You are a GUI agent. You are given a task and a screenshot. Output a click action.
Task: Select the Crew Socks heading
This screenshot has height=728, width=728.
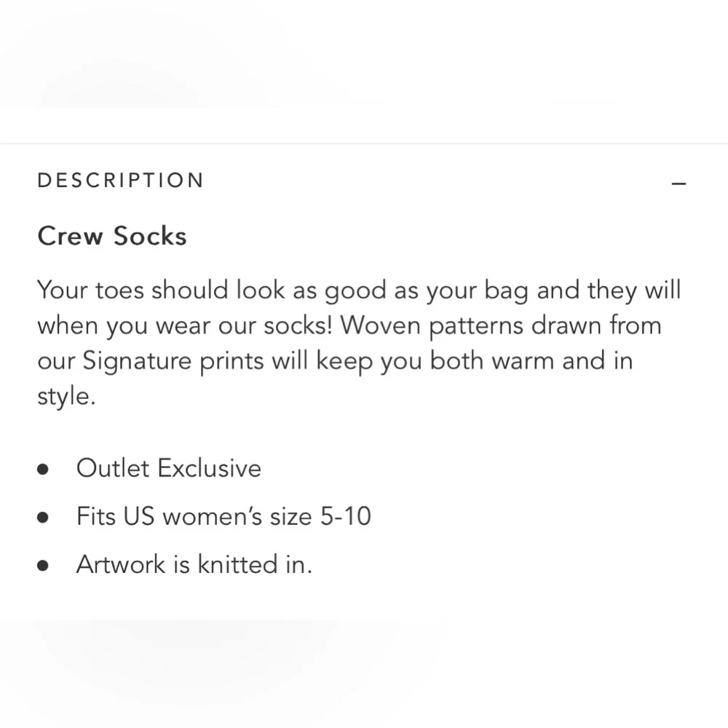pos(112,236)
